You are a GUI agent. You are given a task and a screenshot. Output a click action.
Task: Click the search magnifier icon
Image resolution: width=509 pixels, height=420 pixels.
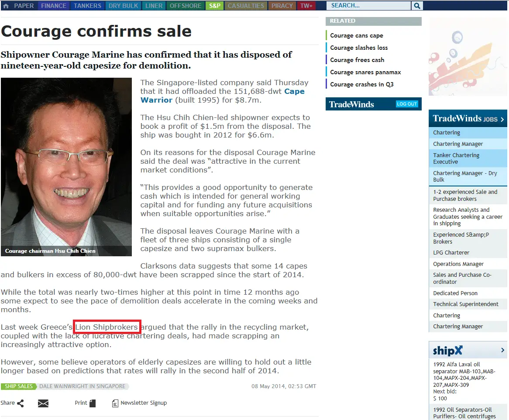[x=417, y=6]
